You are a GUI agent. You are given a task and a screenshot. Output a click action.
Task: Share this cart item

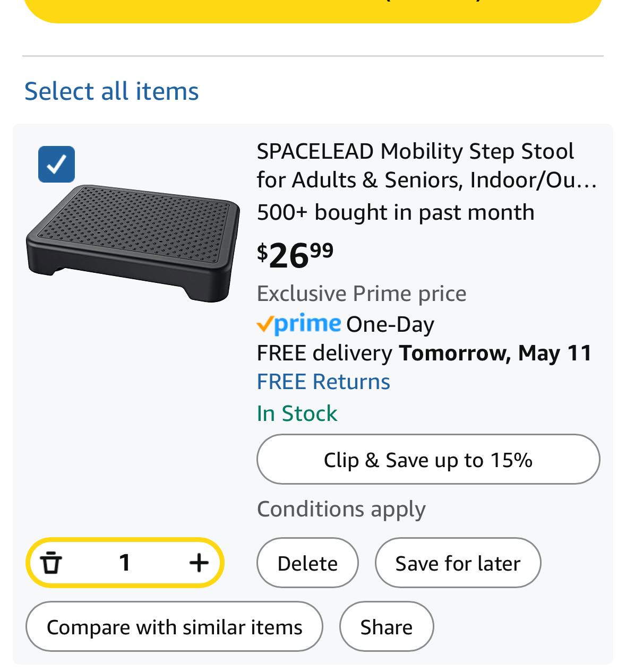(387, 626)
